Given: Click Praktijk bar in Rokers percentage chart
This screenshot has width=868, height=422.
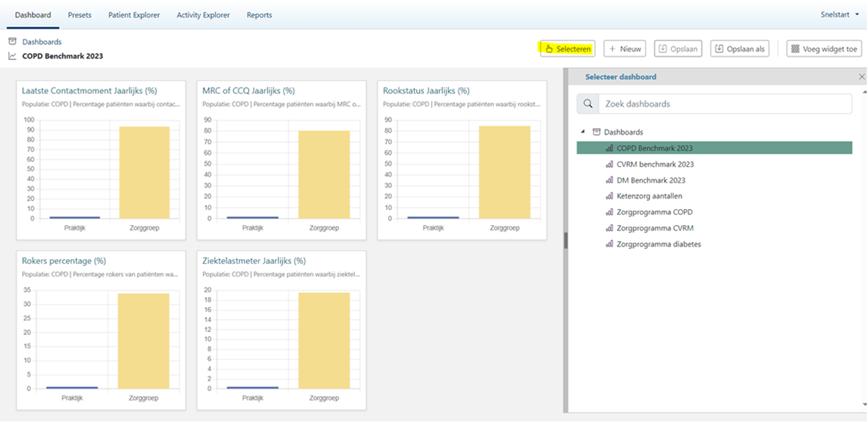Looking at the screenshot, I should click(x=72, y=388).
